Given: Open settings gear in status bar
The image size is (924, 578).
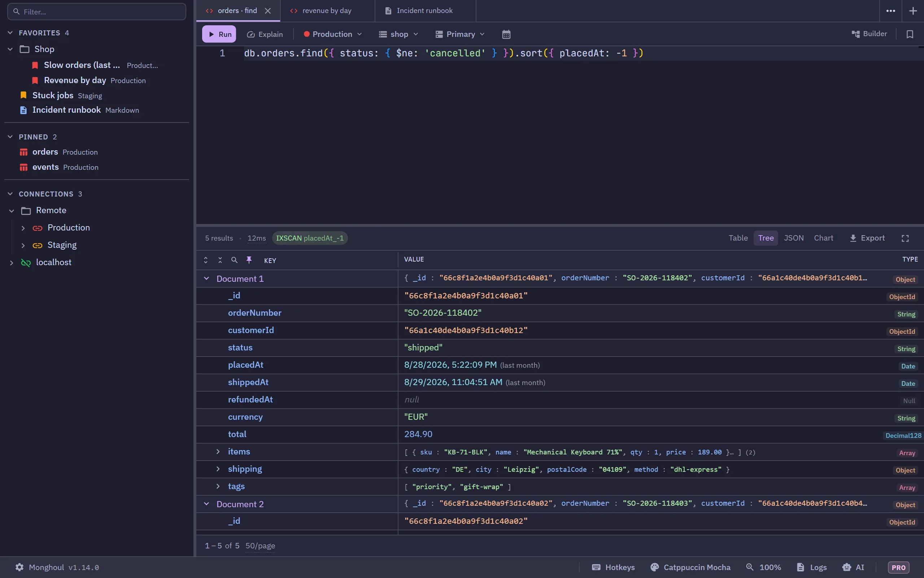Looking at the screenshot, I should pos(19,567).
